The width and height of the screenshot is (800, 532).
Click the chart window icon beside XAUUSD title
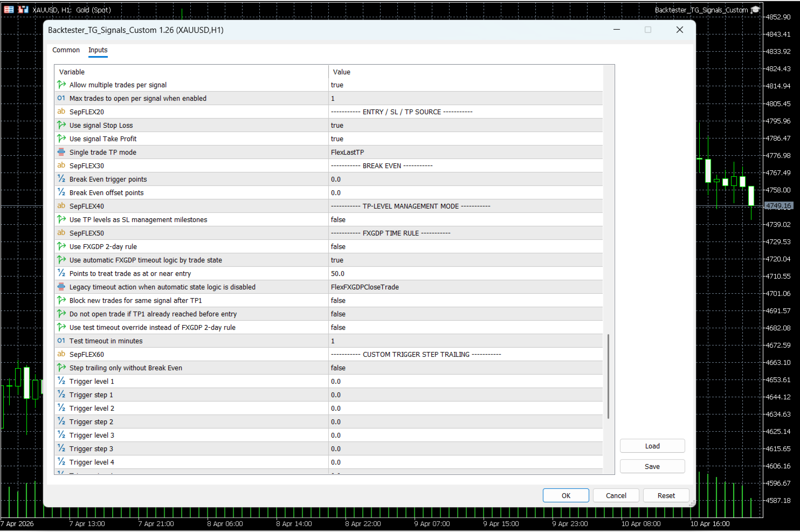point(23,10)
